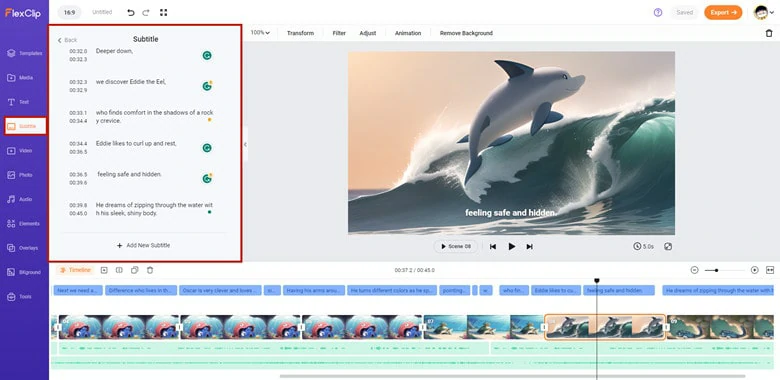780x380 pixels.
Task: Open the Audio sidebar panel
Action: [x=20, y=199]
